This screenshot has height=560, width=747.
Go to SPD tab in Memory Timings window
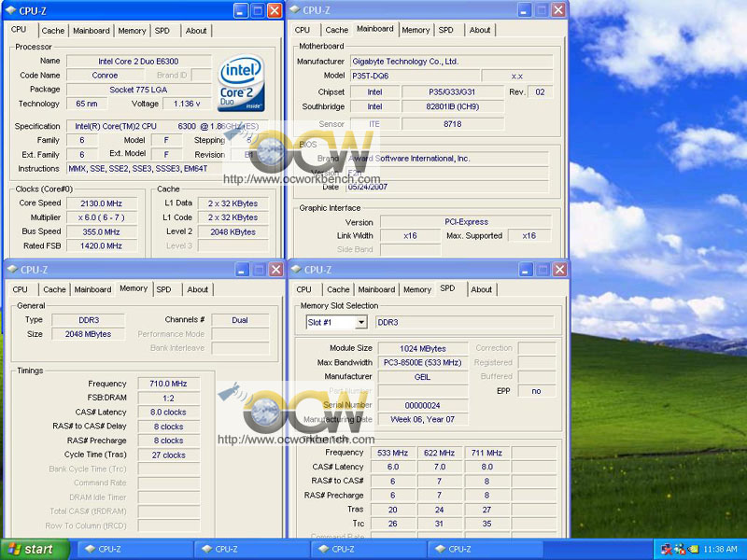click(164, 289)
